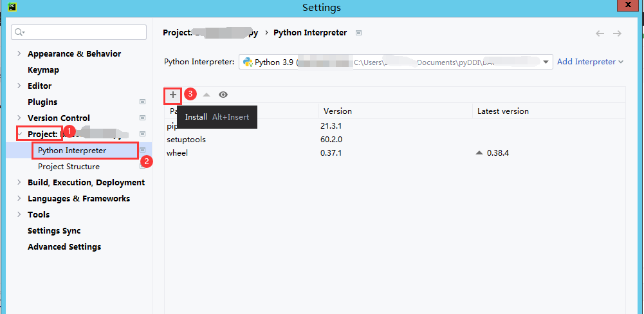Open the Python Interpreter dropdown

tap(546, 62)
